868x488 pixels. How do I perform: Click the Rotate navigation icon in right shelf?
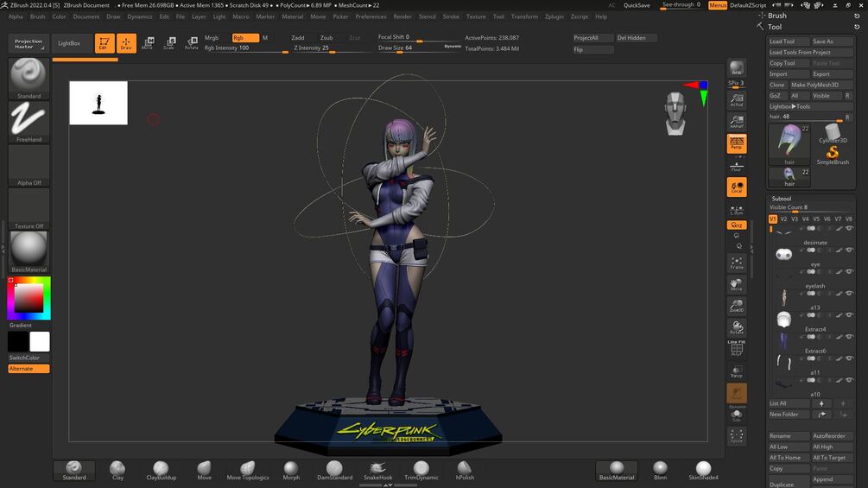coord(736,327)
